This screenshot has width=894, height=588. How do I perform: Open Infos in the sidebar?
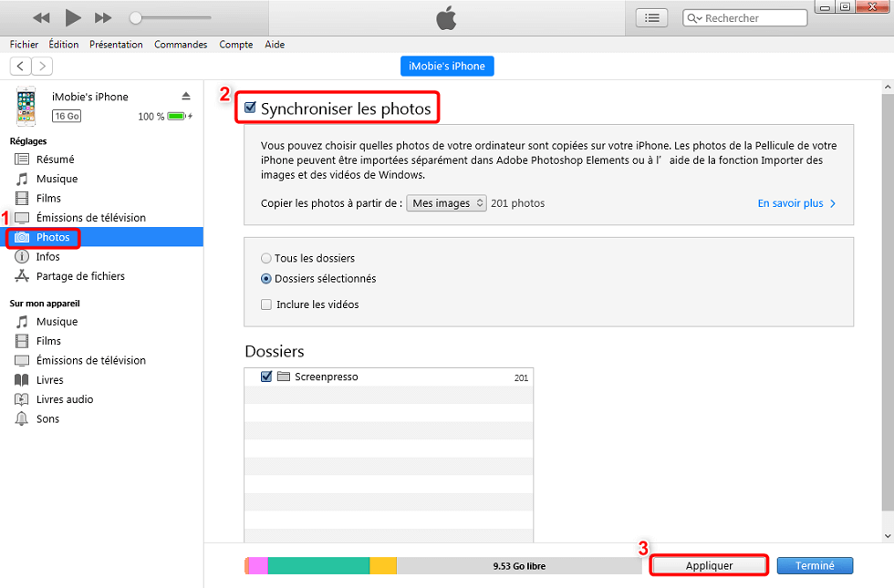pos(47,257)
